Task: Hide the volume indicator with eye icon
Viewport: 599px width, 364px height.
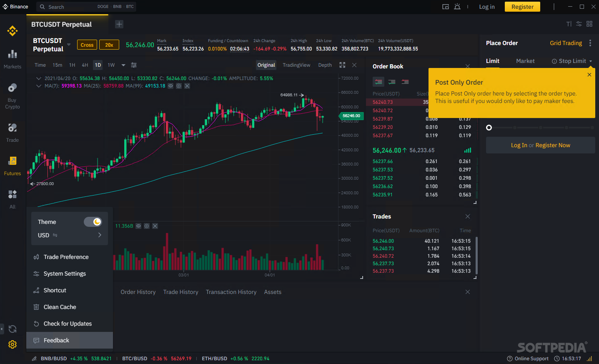Action: pyautogui.click(x=138, y=226)
